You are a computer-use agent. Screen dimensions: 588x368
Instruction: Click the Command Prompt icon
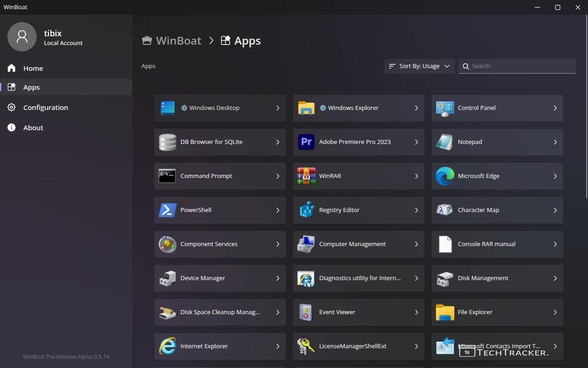coord(167,176)
